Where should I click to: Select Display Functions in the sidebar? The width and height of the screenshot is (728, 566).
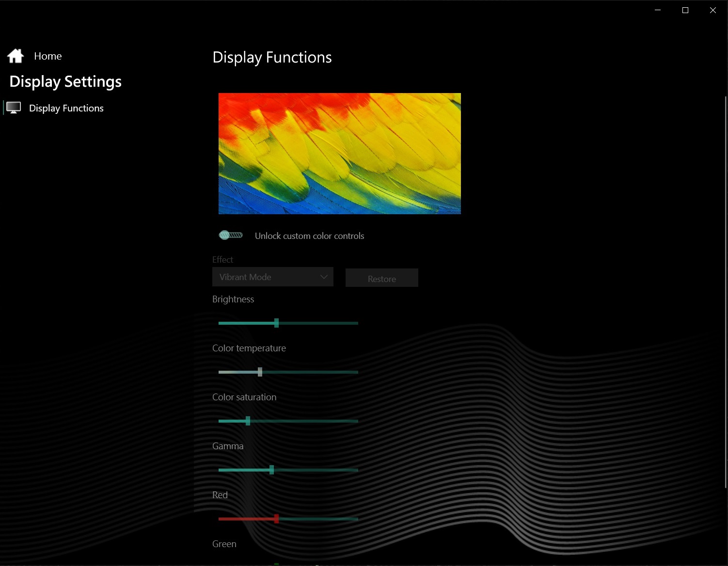pyautogui.click(x=66, y=108)
